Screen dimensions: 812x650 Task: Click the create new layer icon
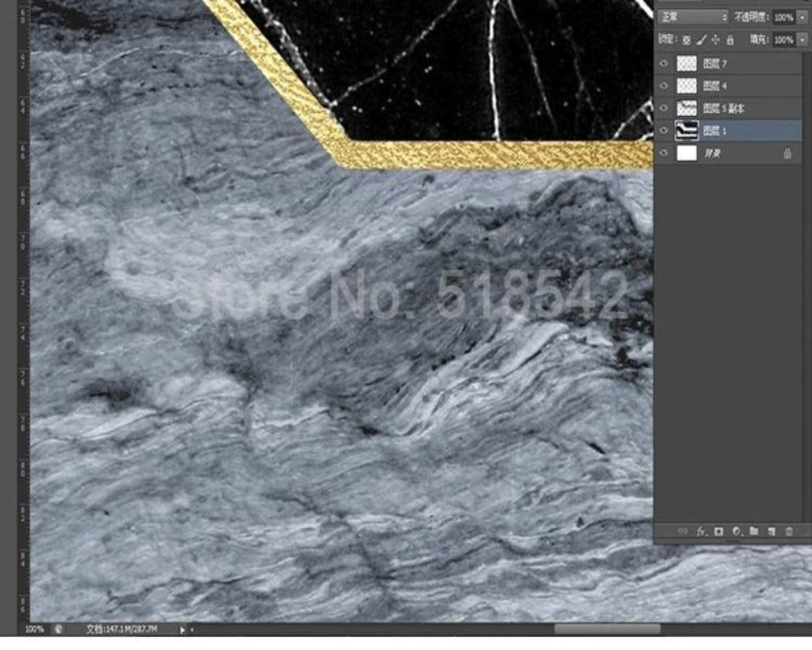[771, 531]
